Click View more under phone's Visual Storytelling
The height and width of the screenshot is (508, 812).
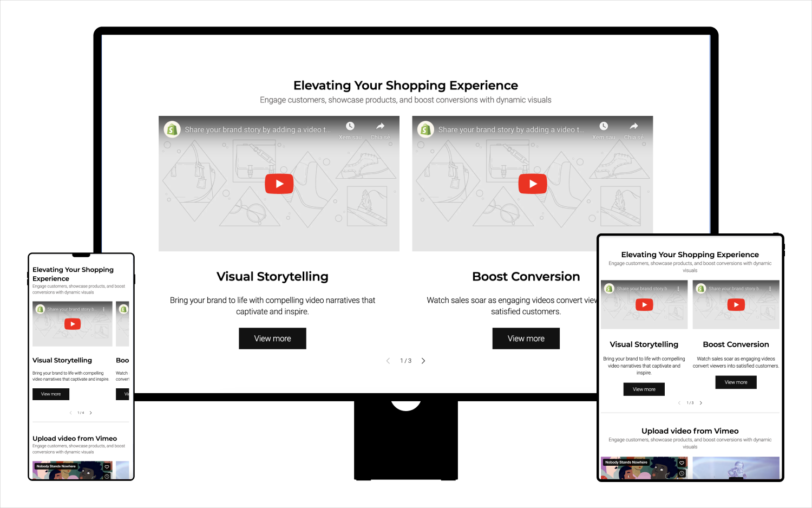click(51, 394)
